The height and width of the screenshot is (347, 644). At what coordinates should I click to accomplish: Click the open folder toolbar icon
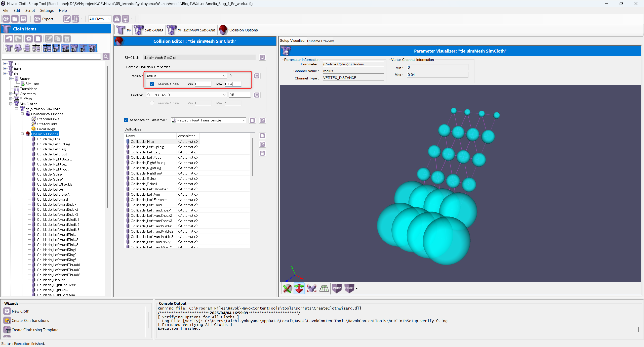(x=15, y=19)
